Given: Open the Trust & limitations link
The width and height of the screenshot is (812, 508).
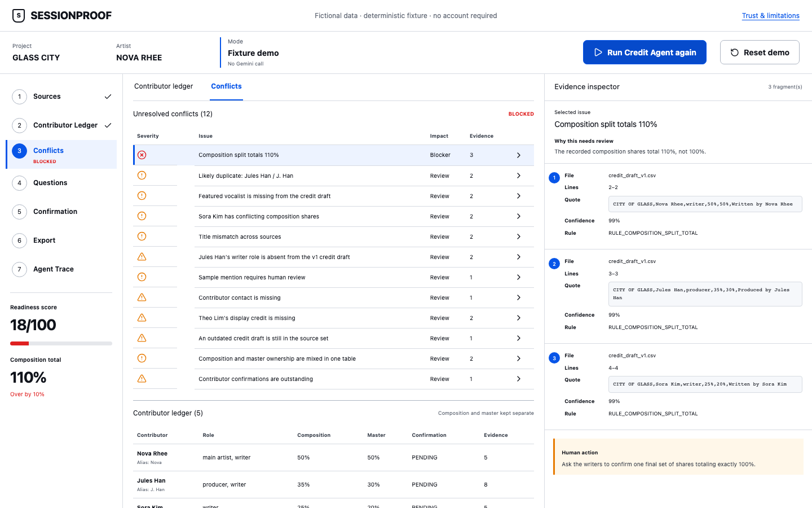Looking at the screenshot, I should (x=770, y=16).
